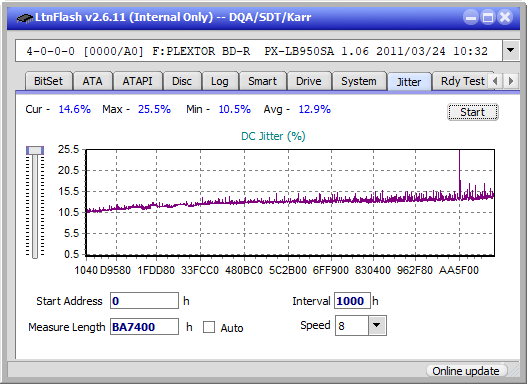527x384 pixels.
Task: Maximize the LtnFlash window
Action: [x=488, y=17]
